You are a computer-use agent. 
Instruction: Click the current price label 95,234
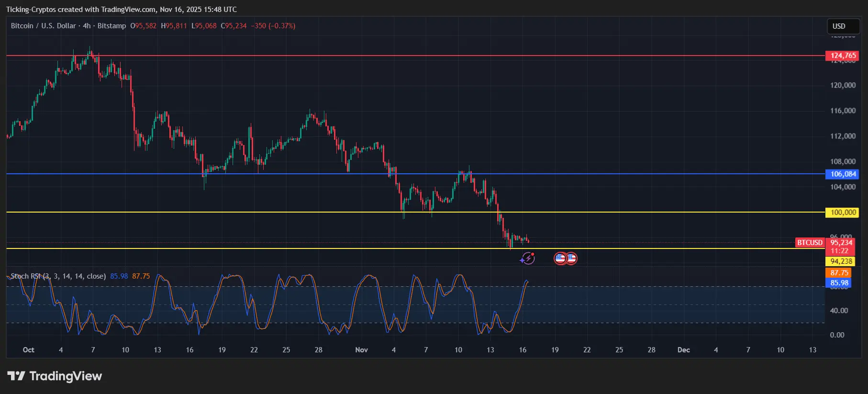pyautogui.click(x=841, y=243)
